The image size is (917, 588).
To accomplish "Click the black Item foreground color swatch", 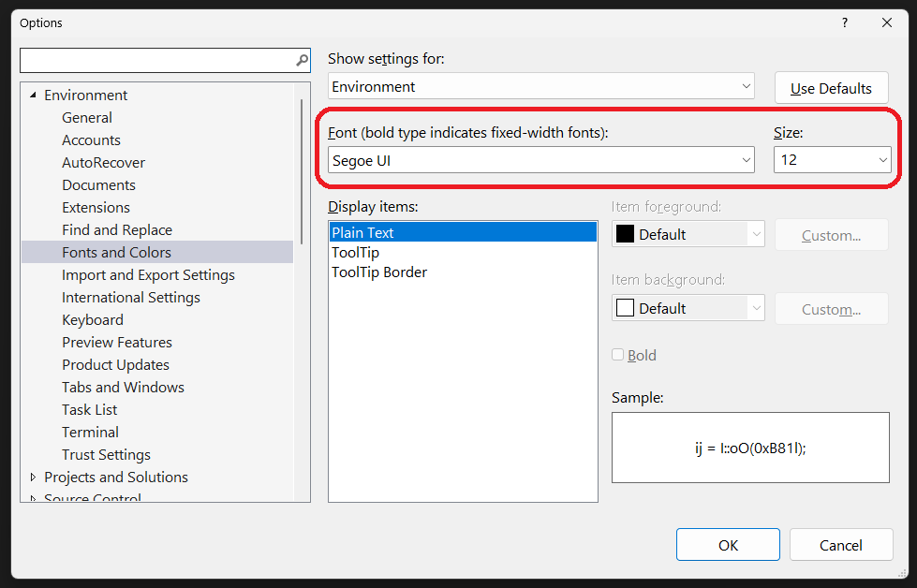I will pyautogui.click(x=625, y=234).
